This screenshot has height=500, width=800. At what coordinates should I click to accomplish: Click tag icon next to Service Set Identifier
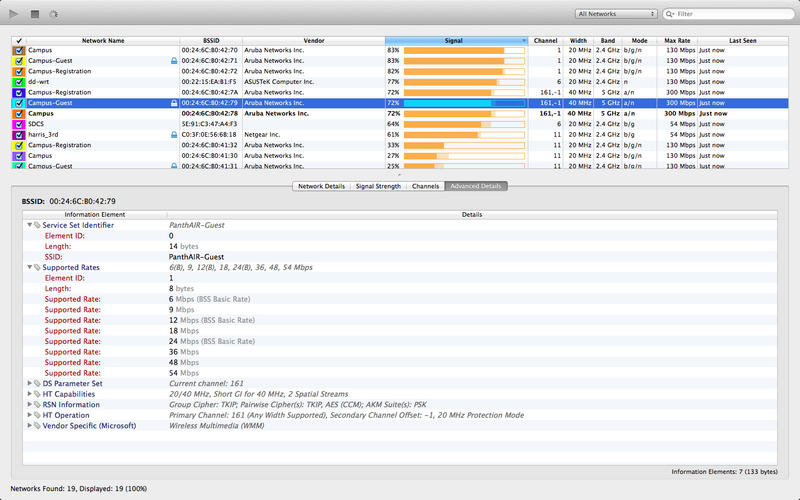pos(37,225)
